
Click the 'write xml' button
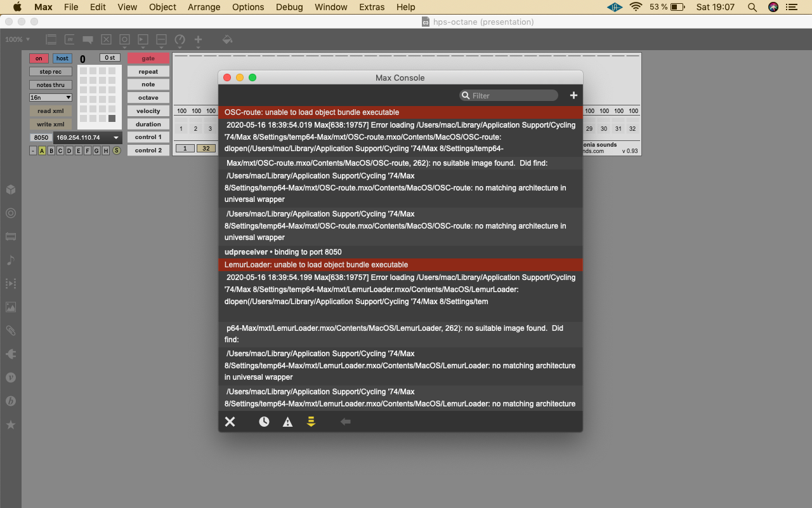click(51, 124)
